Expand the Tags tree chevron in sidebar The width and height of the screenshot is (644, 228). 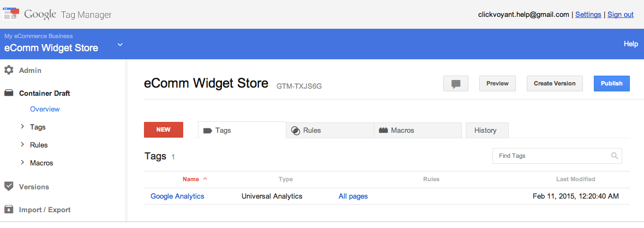point(22,127)
